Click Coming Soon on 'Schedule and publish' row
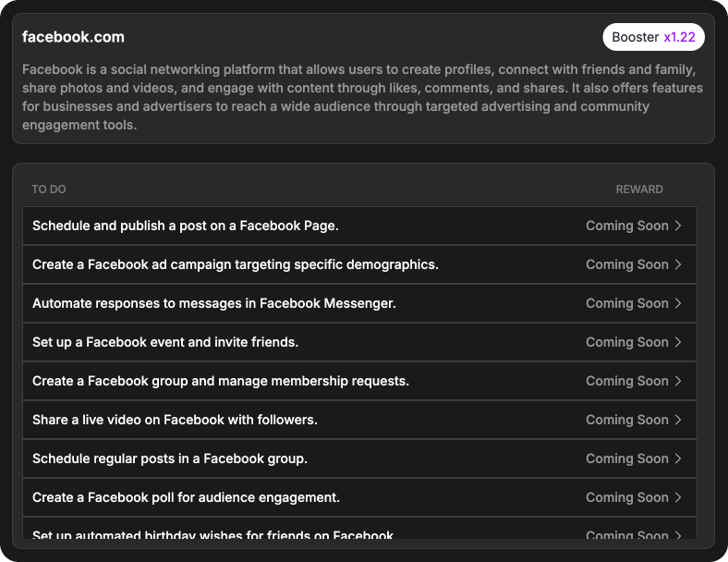728x562 pixels. click(626, 226)
